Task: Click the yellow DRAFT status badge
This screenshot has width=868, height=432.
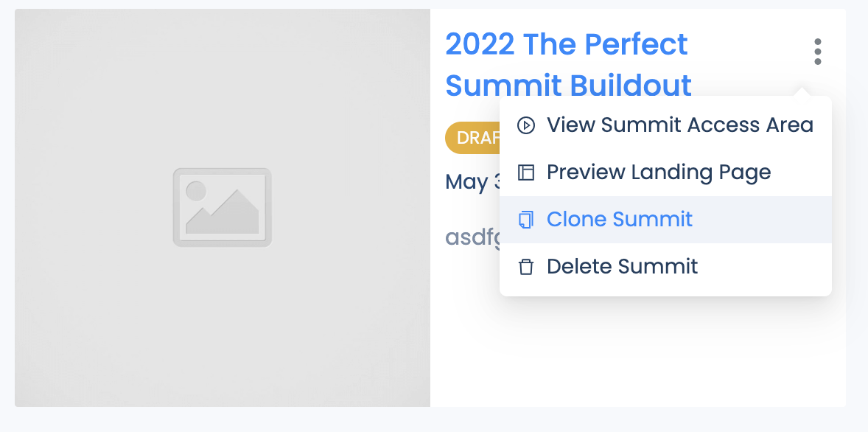Action: pyautogui.click(x=473, y=137)
